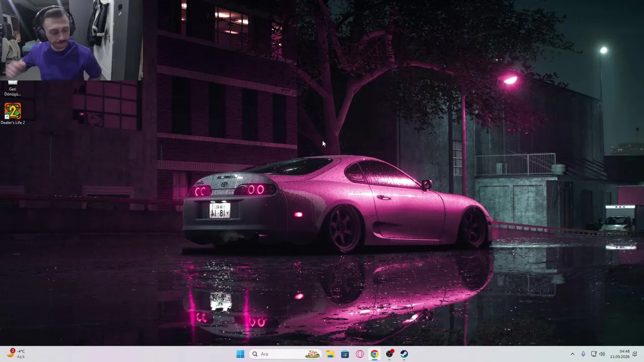The height and width of the screenshot is (362, 644).
Task: Click the Ara search box on taskbar
Action: [285, 354]
